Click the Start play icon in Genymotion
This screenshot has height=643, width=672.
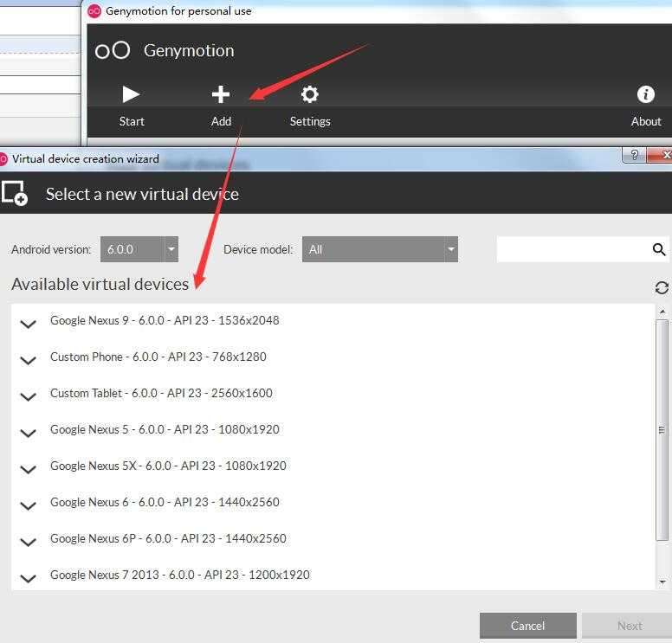click(x=131, y=94)
